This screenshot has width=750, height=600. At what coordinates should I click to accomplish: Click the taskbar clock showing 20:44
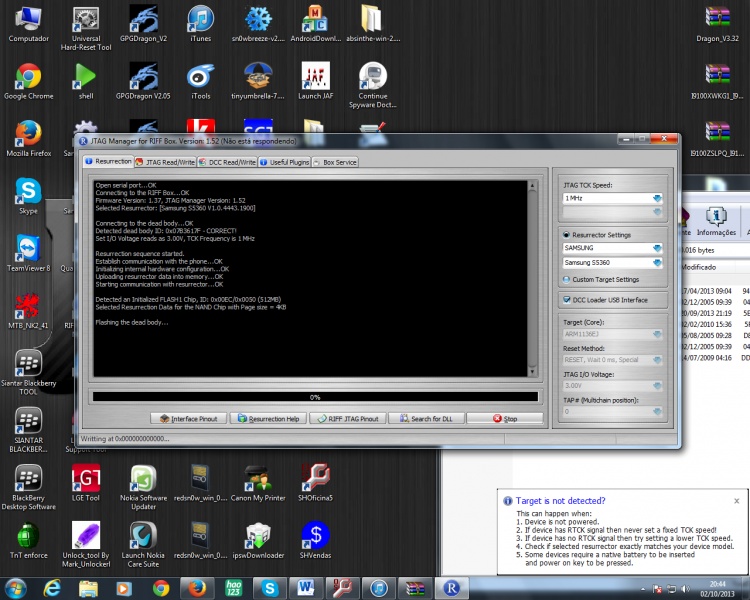pyautogui.click(x=717, y=589)
